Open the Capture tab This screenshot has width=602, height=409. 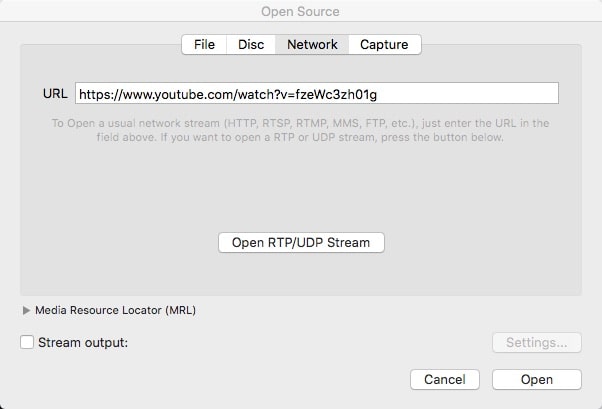tap(385, 44)
